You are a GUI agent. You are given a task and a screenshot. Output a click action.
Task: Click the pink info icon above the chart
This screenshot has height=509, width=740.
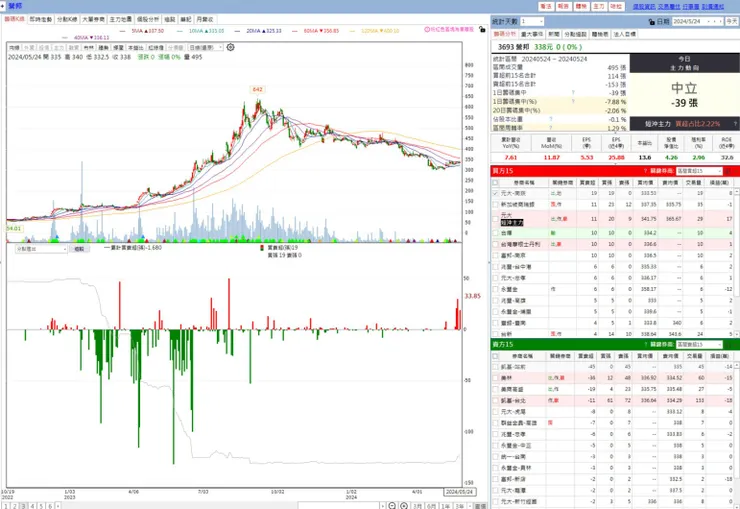point(427,29)
